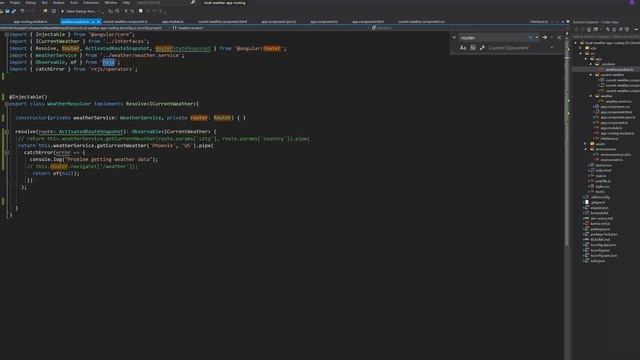
Task: Switch to app-routing.module.ts tab
Action: [x=30, y=22]
